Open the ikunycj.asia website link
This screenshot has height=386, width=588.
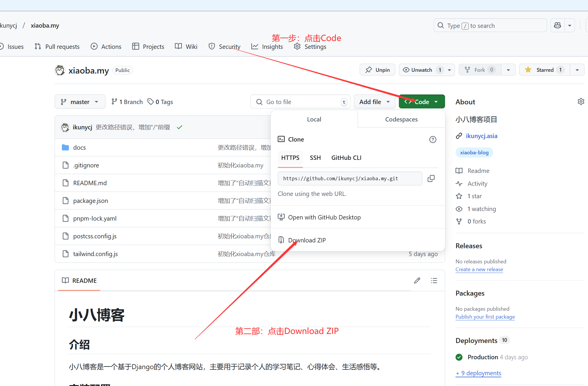click(482, 136)
